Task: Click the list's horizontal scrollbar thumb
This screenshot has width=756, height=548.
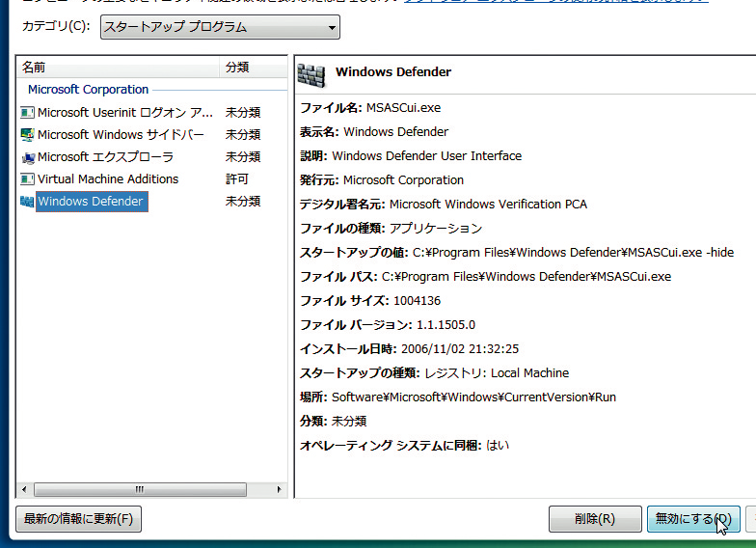Action: [141, 490]
